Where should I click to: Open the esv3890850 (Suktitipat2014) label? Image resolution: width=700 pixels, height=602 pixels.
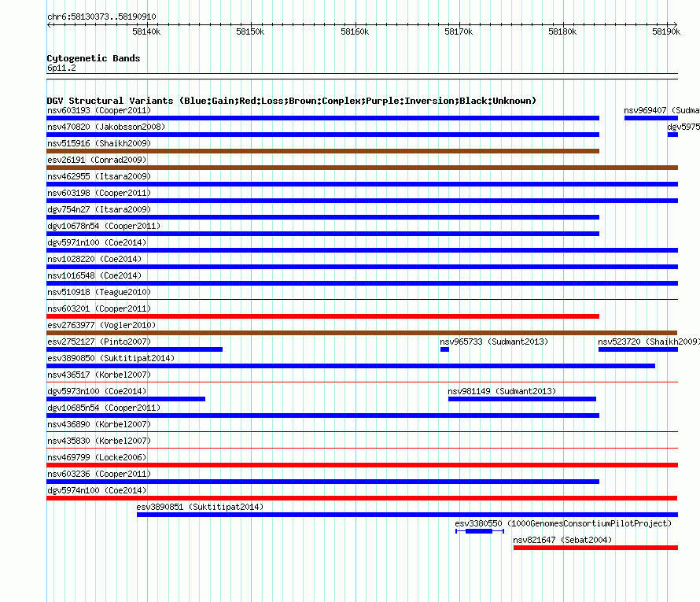[111, 358]
